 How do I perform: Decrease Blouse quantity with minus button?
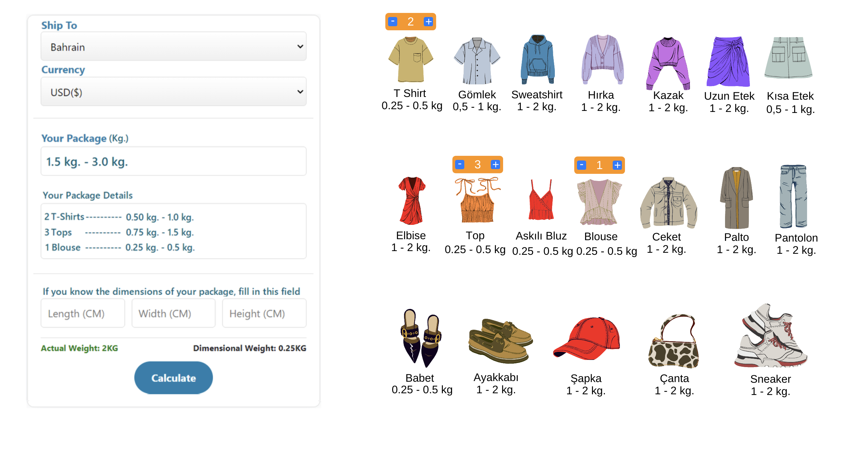coord(582,165)
